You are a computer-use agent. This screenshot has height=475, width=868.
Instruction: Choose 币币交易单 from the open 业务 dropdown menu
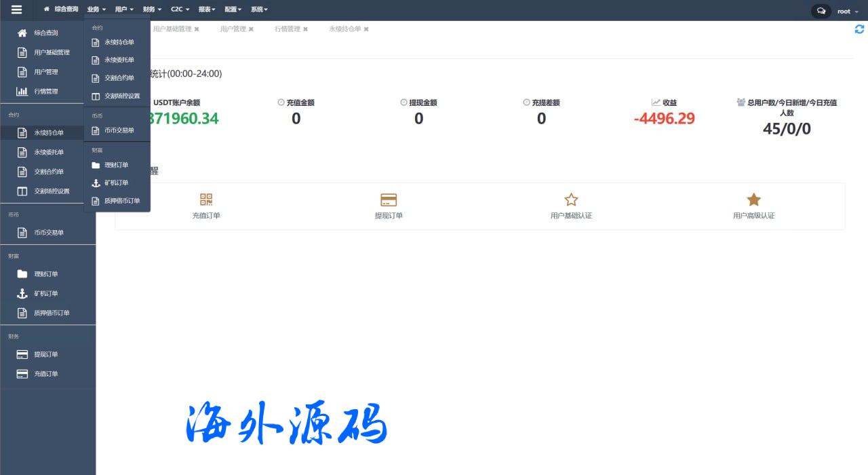click(x=119, y=130)
